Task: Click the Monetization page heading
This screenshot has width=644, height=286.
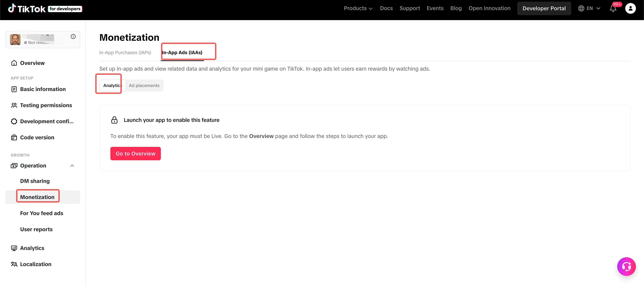Action: [x=129, y=38]
